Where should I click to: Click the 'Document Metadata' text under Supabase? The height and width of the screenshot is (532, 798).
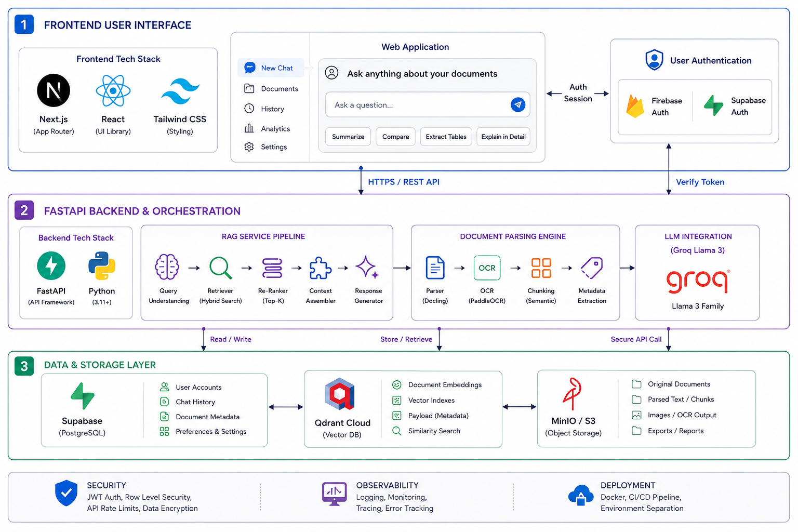[208, 417]
